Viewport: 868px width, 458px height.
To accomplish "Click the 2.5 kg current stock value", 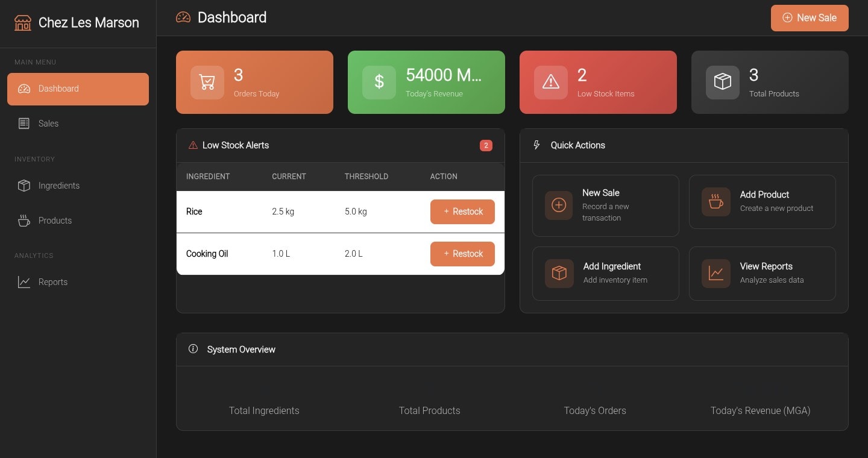I will point(283,212).
